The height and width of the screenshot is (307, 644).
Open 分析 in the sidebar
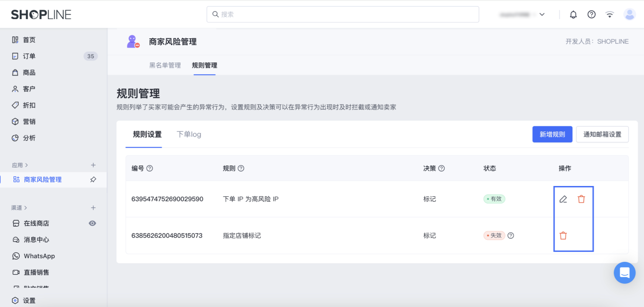coord(29,138)
